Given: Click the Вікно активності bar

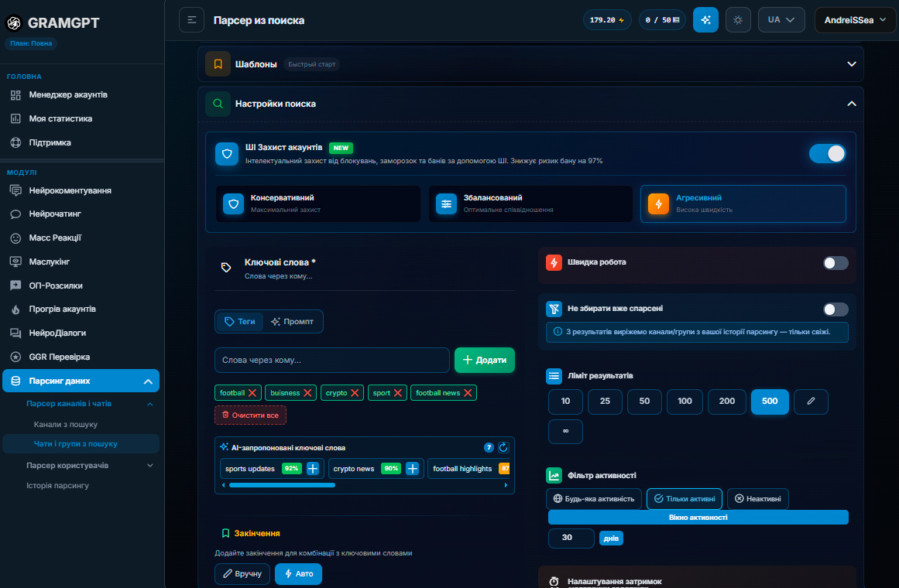Looking at the screenshot, I should coord(698,518).
